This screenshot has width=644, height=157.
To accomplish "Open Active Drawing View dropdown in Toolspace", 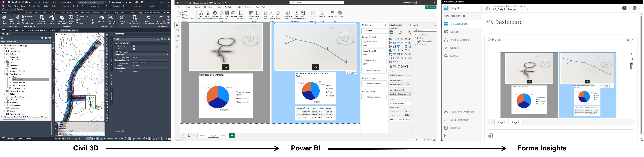I will 25,42.
